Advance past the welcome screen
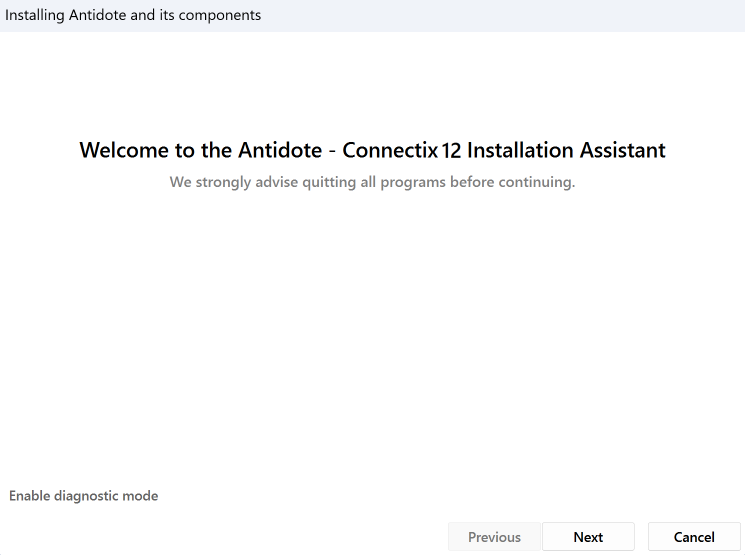This screenshot has width=745, height=555. 588,537
